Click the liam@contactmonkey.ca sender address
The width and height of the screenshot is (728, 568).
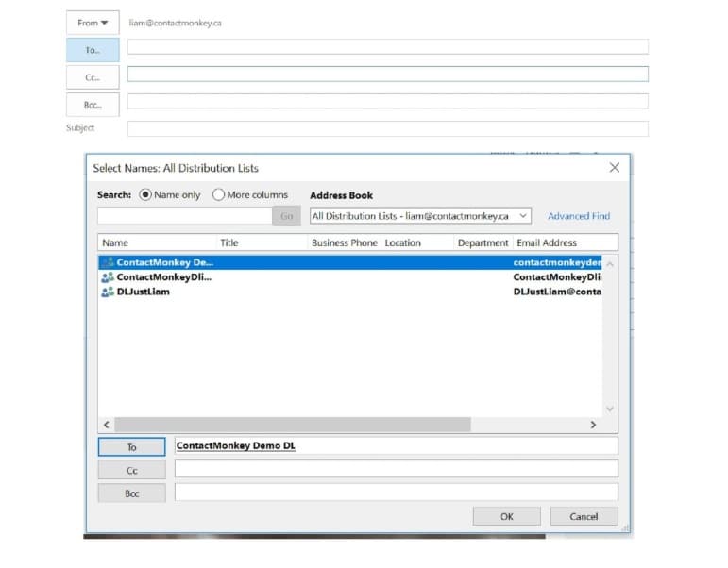175,23
